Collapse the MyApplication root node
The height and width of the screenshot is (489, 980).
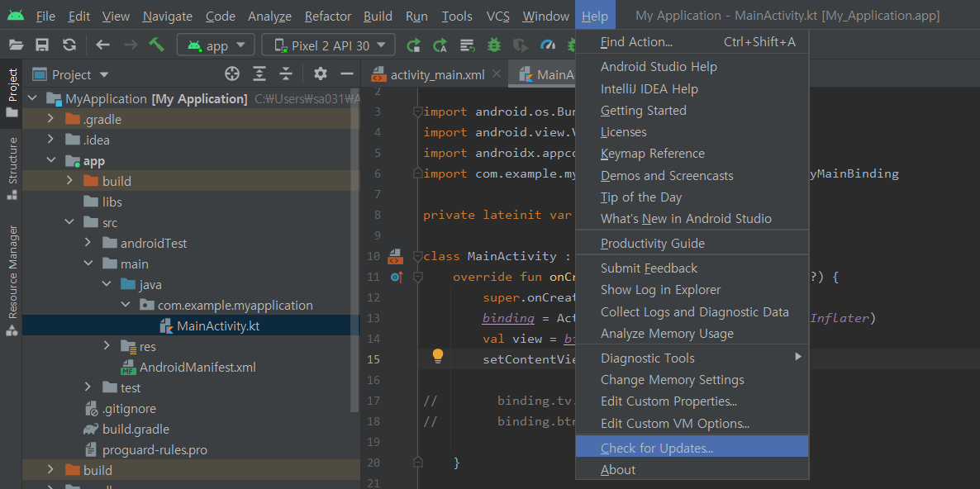click(33, 98)
